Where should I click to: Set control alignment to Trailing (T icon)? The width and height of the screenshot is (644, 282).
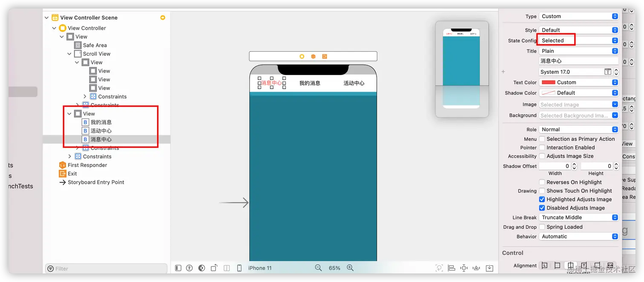pos(584,265)
